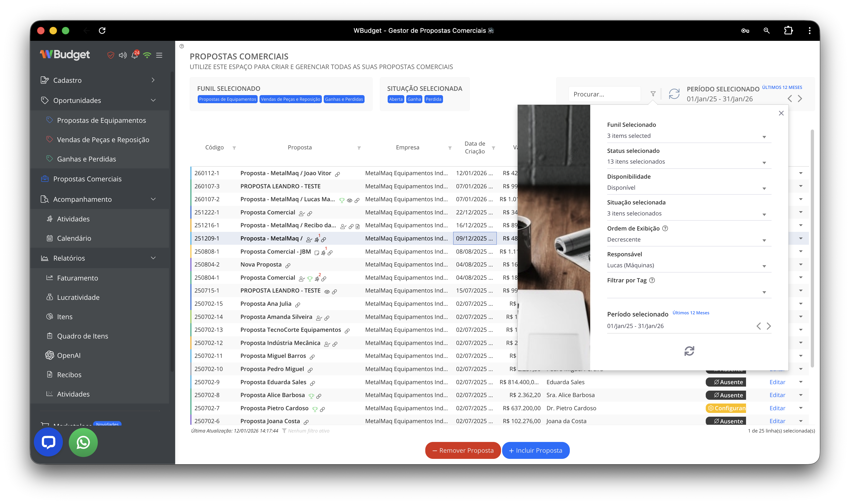Open the Disponibilidade dropdown
Image resolution: width=850 pixels, height=504 pixels.
point(689,188)
